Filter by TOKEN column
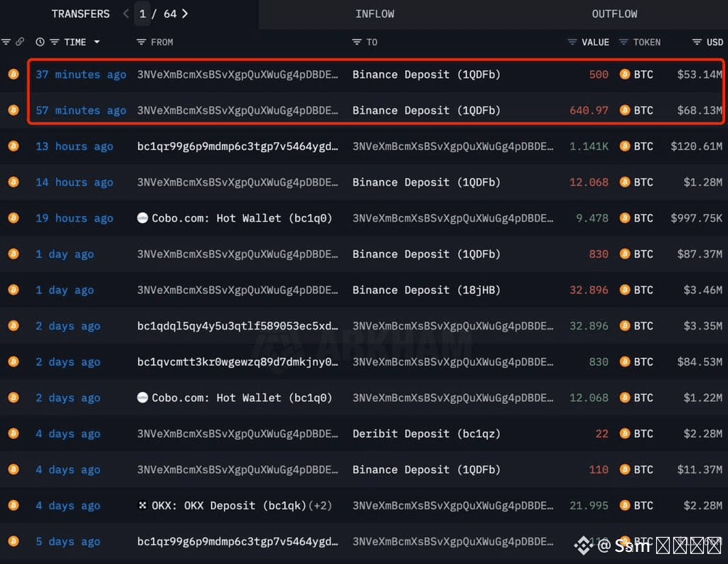Screen dimensions: 728x564 click(x=623, y=42)
